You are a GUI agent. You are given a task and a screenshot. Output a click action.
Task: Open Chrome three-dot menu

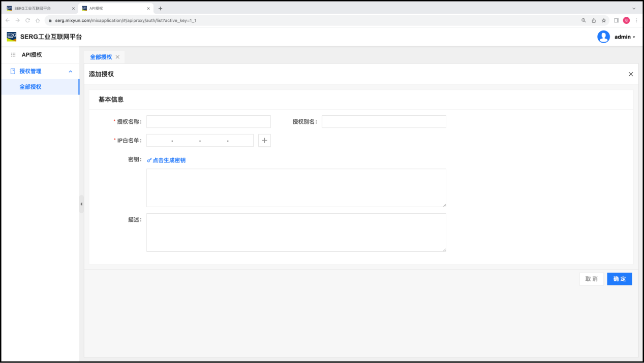[636, 20]
